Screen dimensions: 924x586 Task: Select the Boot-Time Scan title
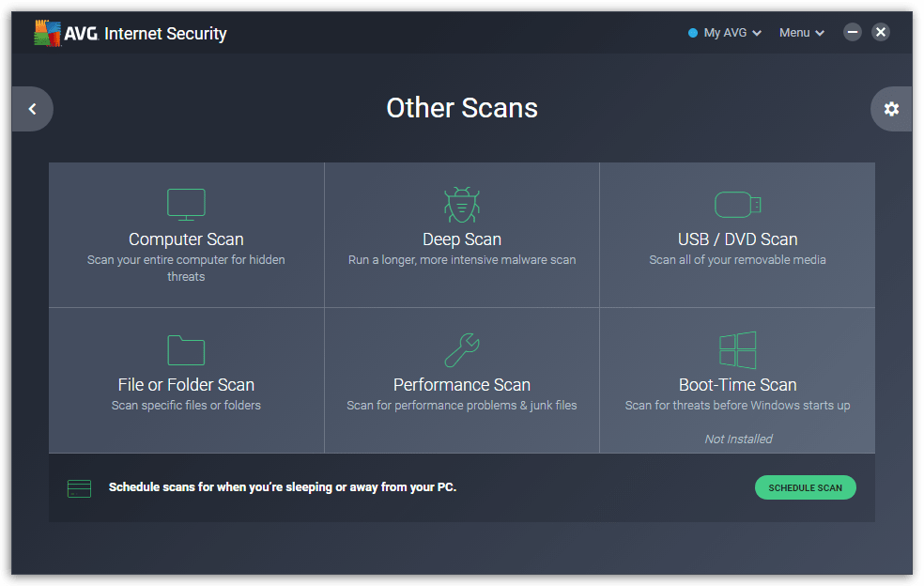click(737, 385)
